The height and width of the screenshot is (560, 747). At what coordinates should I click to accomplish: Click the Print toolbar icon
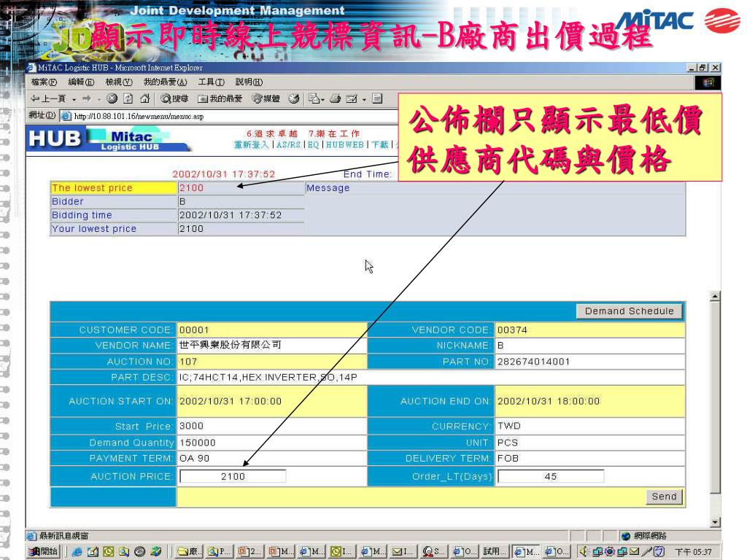[x=336, y=98]
